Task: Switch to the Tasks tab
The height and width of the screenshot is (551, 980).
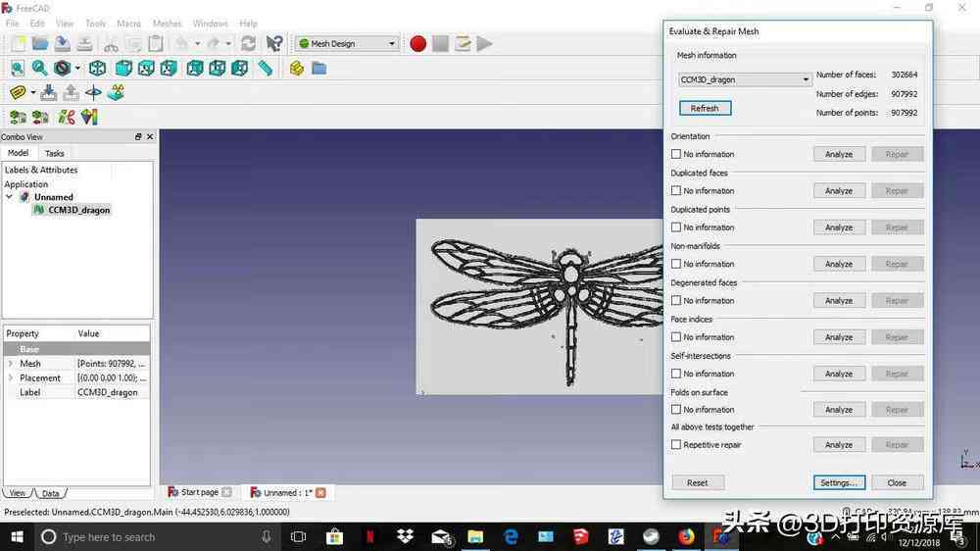Action: tap(54, 153)
